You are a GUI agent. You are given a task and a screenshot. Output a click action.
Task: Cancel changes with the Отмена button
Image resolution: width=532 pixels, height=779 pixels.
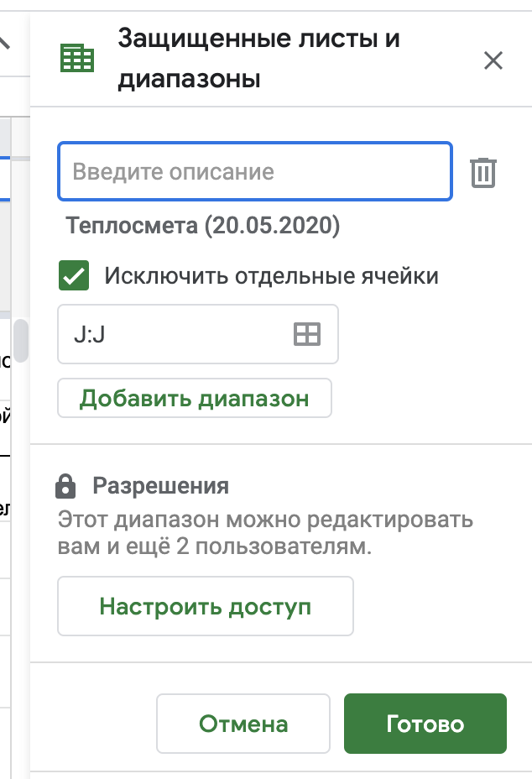coord(243,724)
